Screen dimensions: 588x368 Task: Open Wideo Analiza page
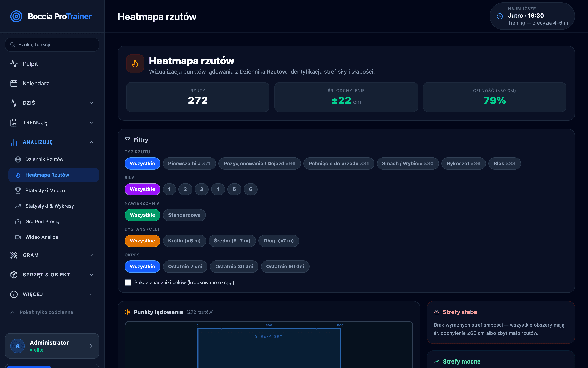(54, 237)
